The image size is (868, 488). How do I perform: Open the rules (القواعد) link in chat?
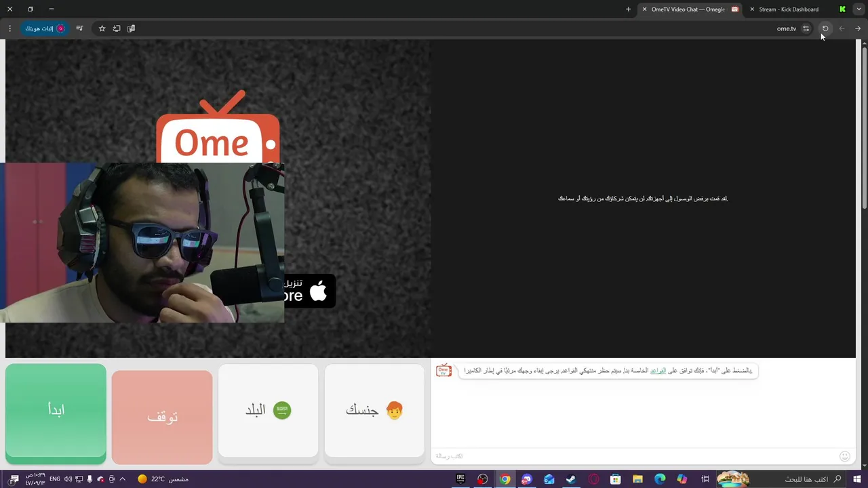tap(658, 371)
